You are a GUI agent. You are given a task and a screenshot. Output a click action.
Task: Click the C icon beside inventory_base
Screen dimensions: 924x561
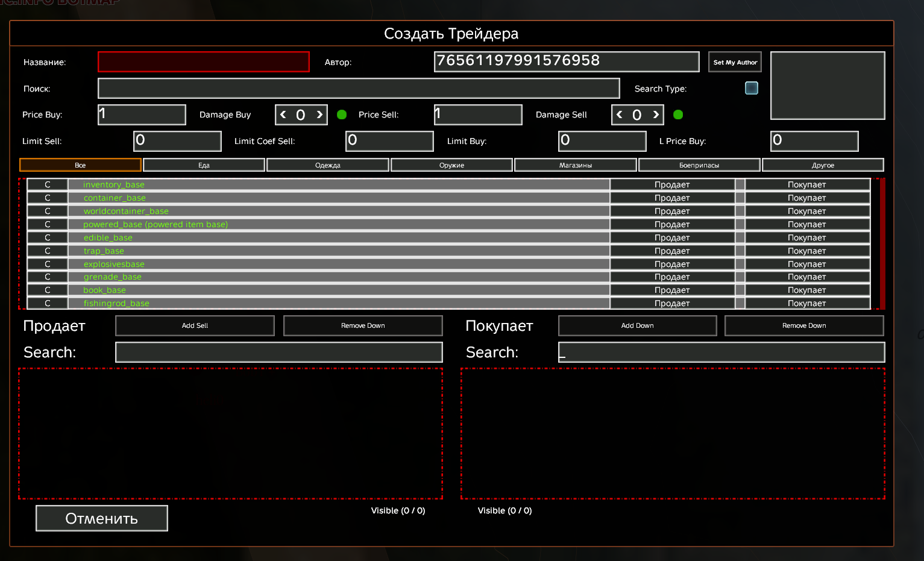pyautogui.click(x=47, y=184)
